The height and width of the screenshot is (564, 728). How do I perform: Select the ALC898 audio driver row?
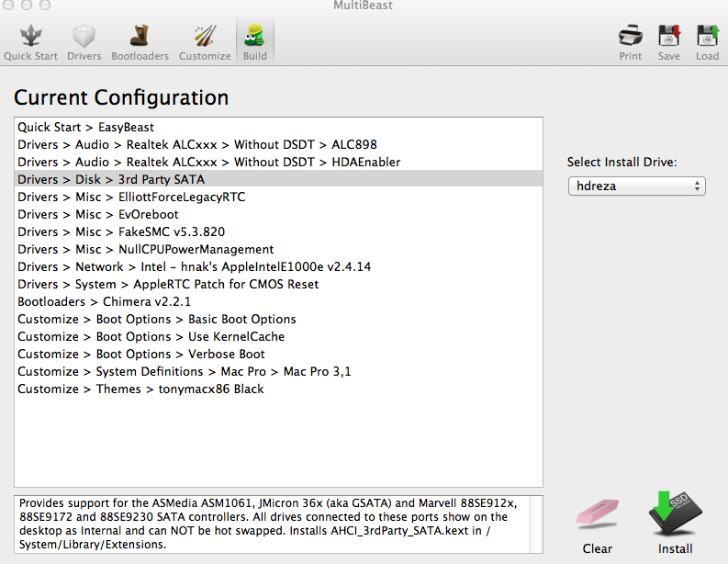click(278, 144)
